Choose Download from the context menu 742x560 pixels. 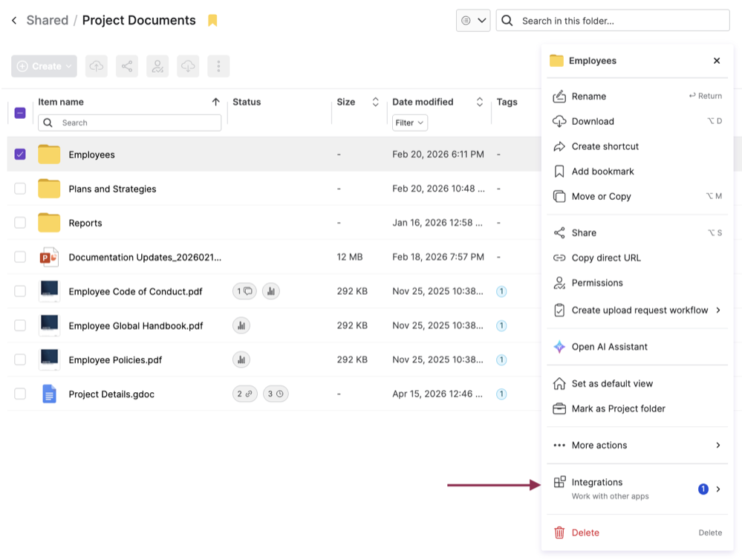(x=637, y=121)
